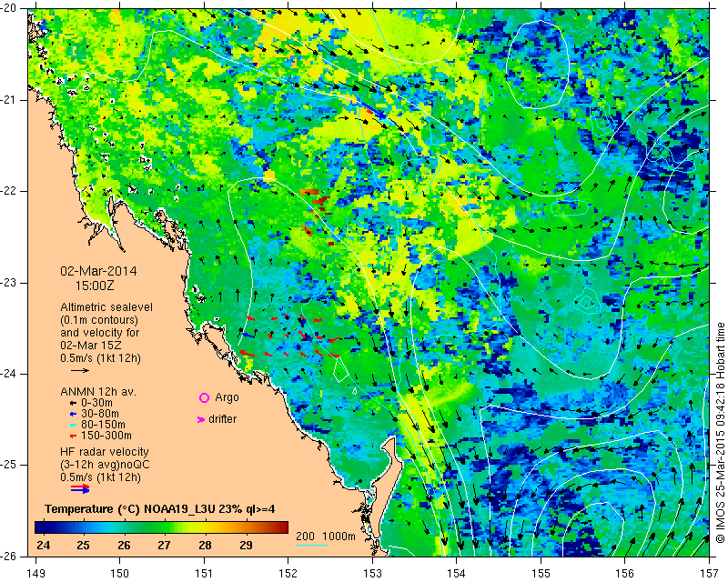Image resolution: width=728 pixels, height=582 pixels.
Task: Click the '80-150m' depth label
Action: 103,425
